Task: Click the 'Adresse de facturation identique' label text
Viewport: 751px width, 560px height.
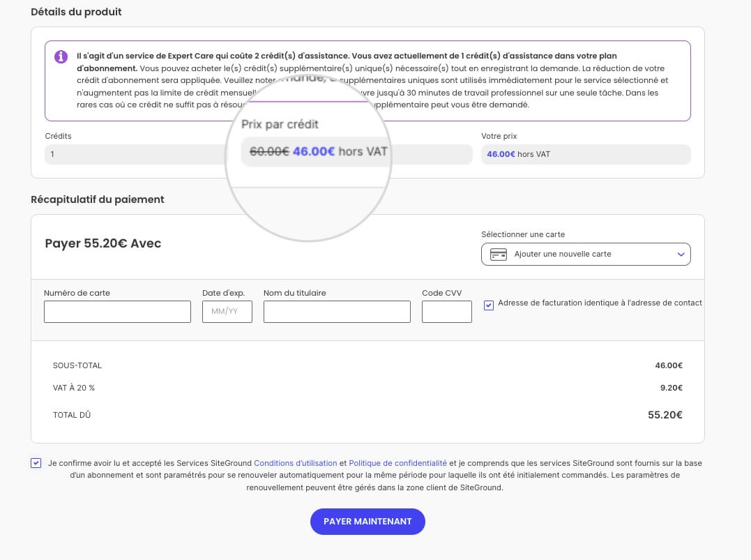Action: [x=600, y=303]
